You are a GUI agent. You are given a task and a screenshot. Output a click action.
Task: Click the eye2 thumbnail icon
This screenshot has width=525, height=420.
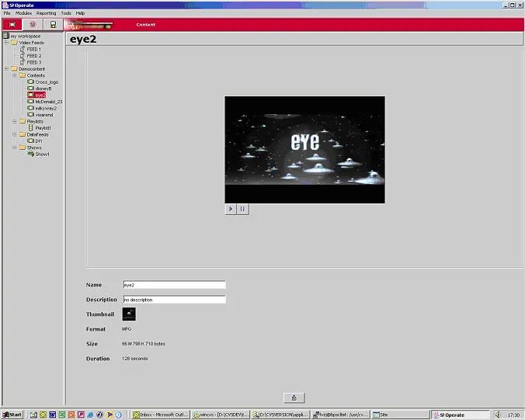[x=129, y=314]
